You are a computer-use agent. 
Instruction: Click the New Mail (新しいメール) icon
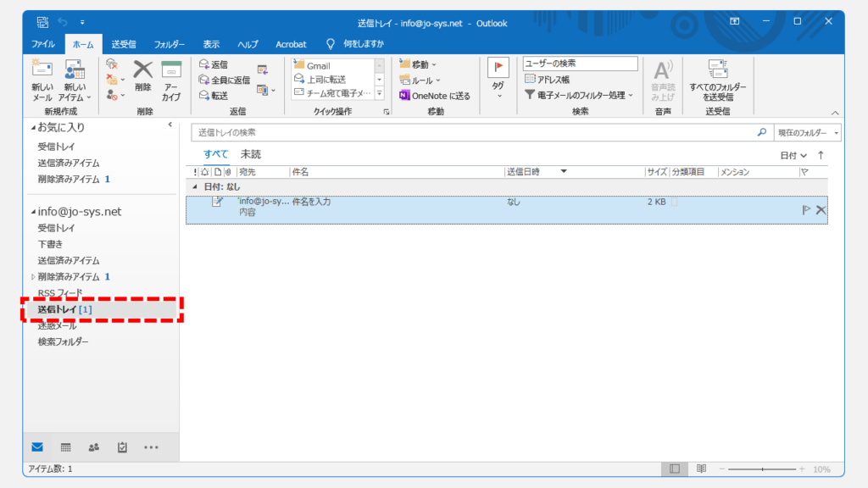click(x=42, y=70)
